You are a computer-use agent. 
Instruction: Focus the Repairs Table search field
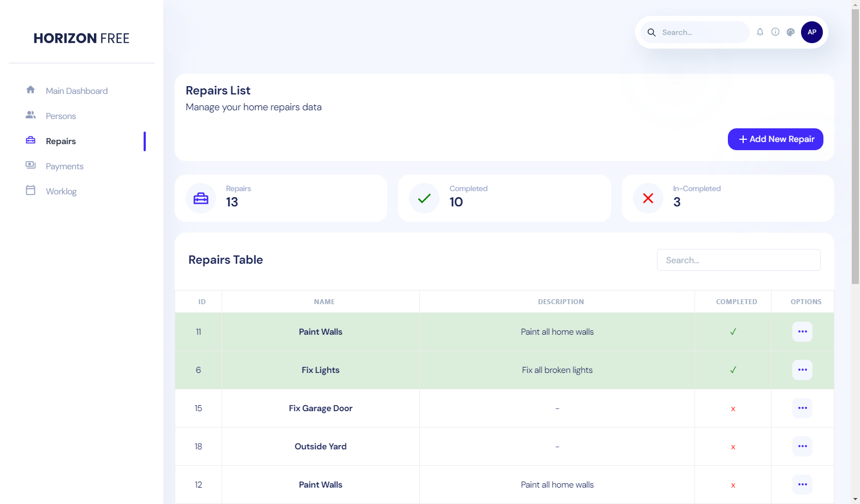point(738,260)
